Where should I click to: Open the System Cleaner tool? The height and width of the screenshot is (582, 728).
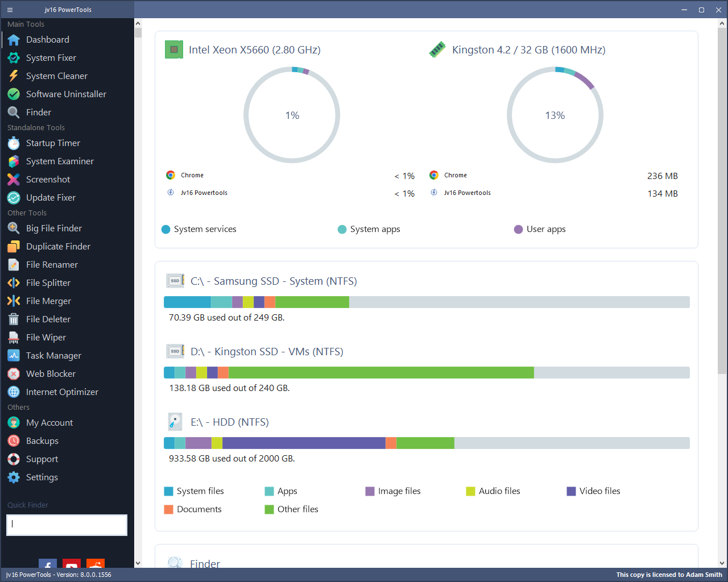pos(57,76)
